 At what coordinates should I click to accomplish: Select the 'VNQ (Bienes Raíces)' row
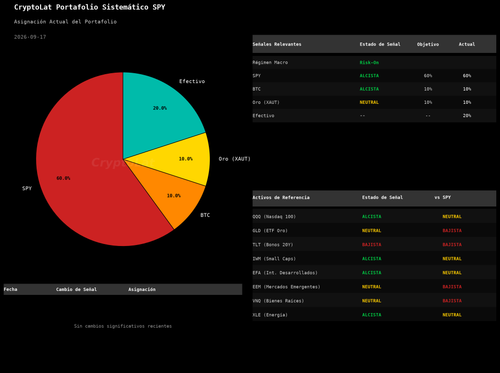coord(374,301)
